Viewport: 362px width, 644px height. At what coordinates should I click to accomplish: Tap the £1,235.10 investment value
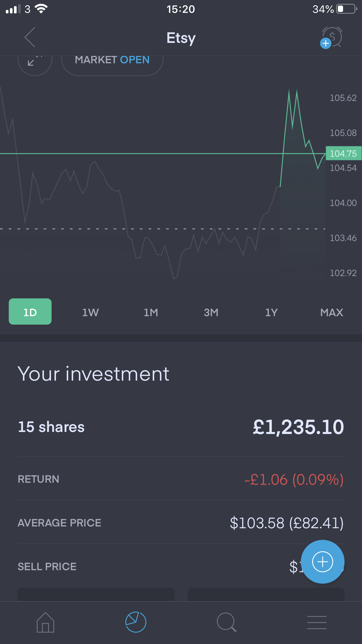click(298, 427)
